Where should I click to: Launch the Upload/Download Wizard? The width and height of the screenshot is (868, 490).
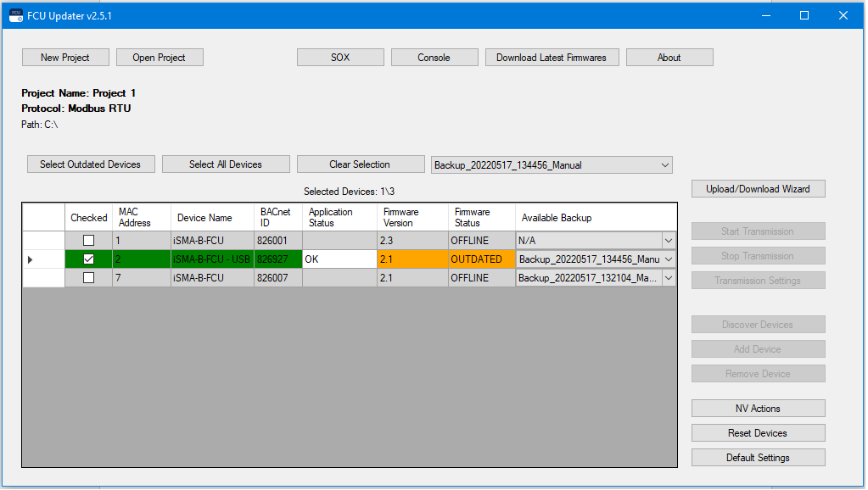(758, 189)
